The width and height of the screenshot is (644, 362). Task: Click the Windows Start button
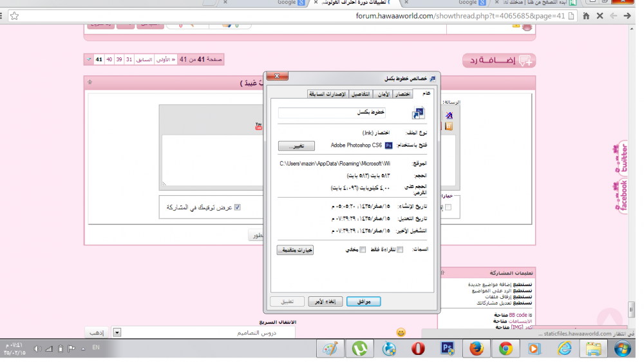tap(622, 348)
